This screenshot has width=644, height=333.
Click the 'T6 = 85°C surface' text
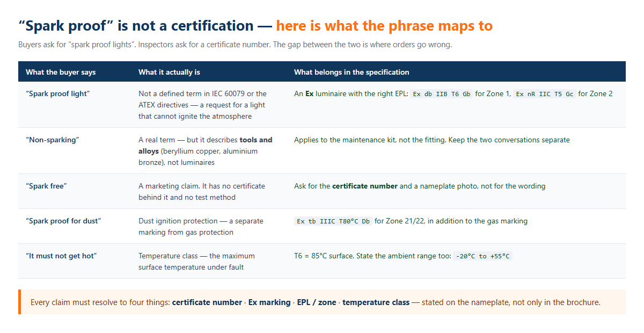pyautogui.click(x=324, y=256)
